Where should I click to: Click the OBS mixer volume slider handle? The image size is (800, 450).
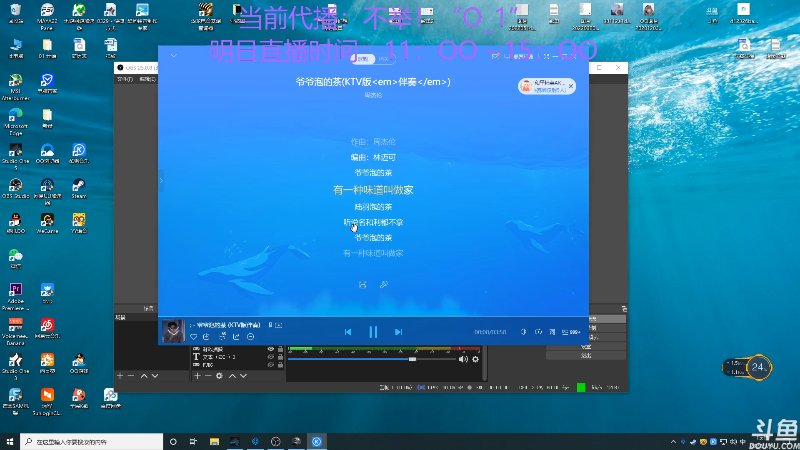(412, 359)
